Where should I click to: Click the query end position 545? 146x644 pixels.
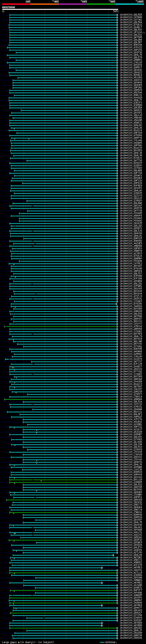pos(115,11)
